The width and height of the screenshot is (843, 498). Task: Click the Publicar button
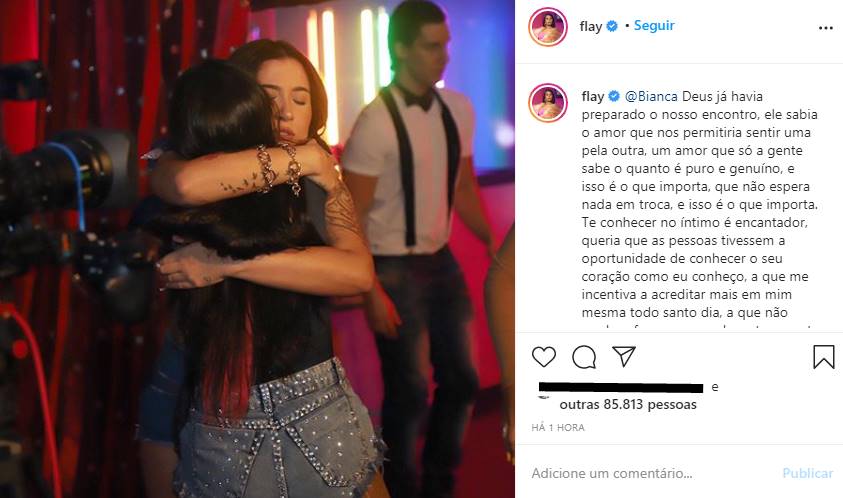point(808,473)
